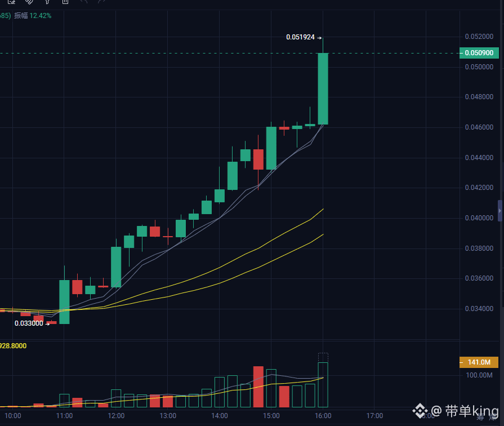This screenshot has height=426, width=504.
Task: Click the 0.052000 price axis label
Action: (x=479, y=37)
